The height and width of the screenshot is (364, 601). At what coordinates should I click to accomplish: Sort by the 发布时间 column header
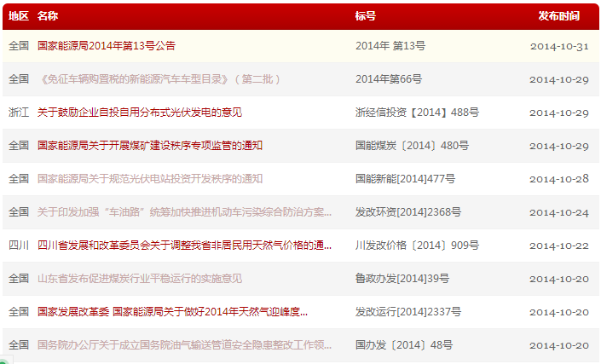pyautogui.click(x=558, y=16)
